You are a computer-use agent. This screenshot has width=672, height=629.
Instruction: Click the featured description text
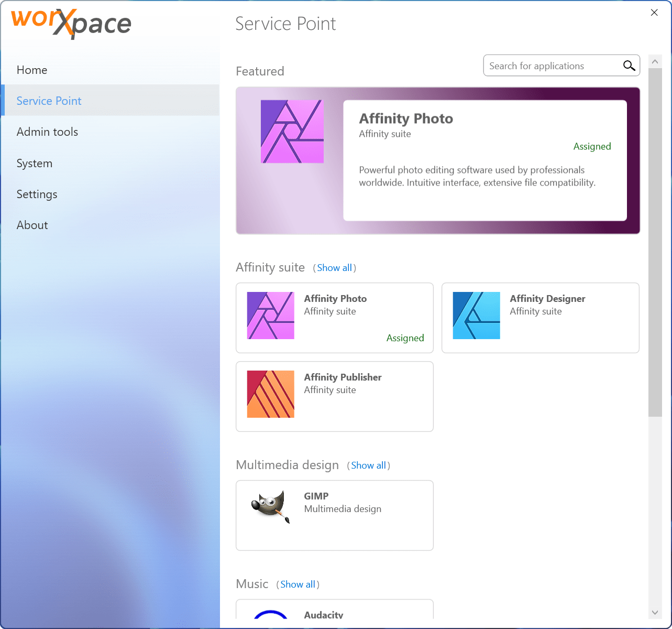coord(477,176)
